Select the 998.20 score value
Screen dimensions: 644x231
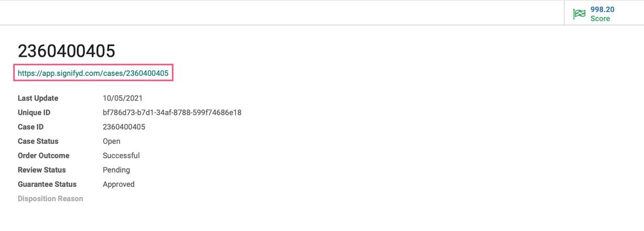tap(602, 10)
